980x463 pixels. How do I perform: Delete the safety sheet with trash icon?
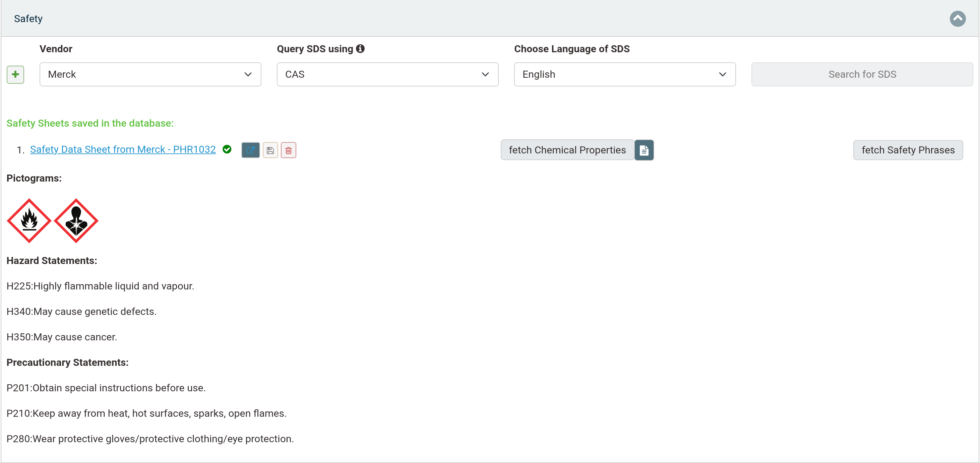coord(288,150)
